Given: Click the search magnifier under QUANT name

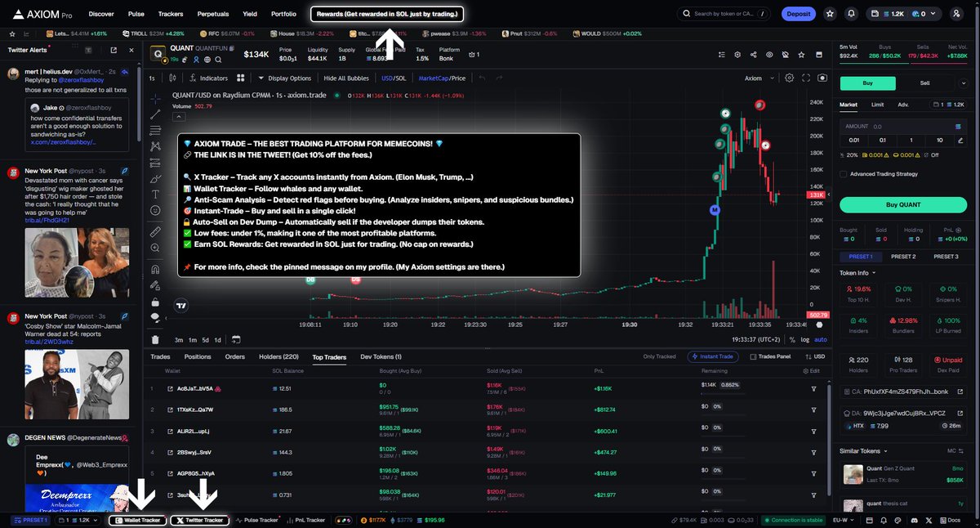Looking at the screenshot, I should [216, 59].
